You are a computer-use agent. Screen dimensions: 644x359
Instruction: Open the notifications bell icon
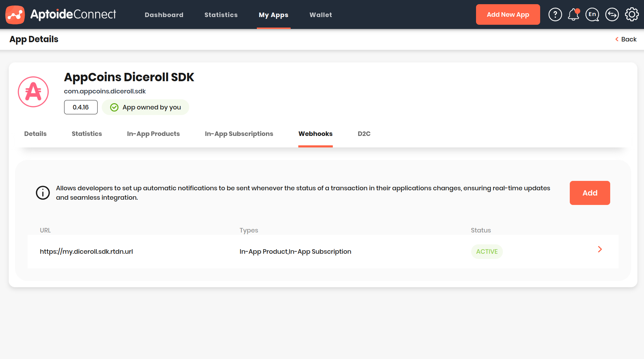(574, 15)
